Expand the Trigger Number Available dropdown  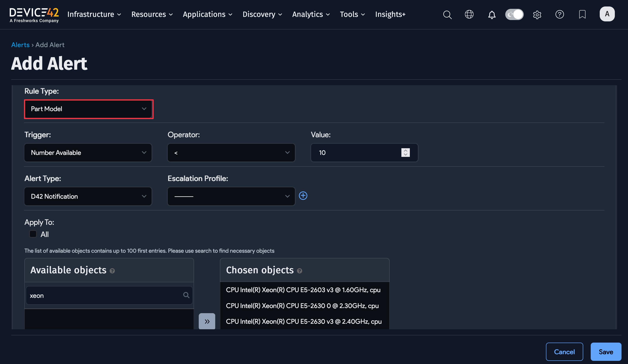pos(88,153)
